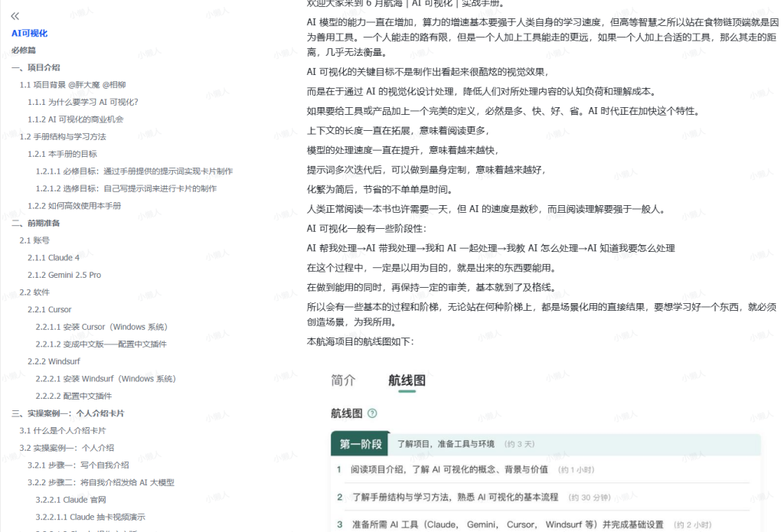Select 2.1.1 Claude 4 entry
This screenshot has width=784, height=532.
54,257
